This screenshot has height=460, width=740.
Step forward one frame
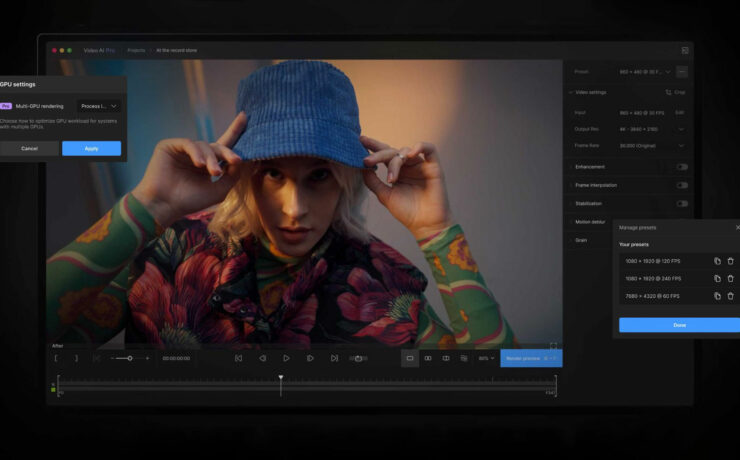310,358
